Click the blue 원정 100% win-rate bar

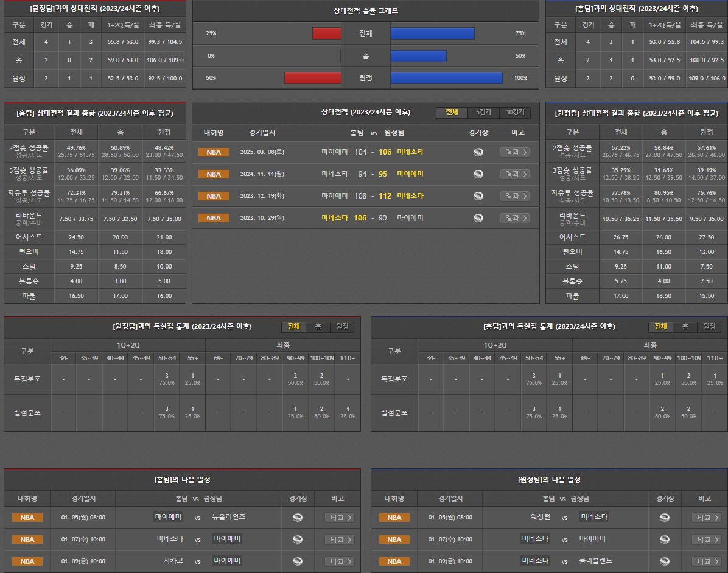(446, 78)
